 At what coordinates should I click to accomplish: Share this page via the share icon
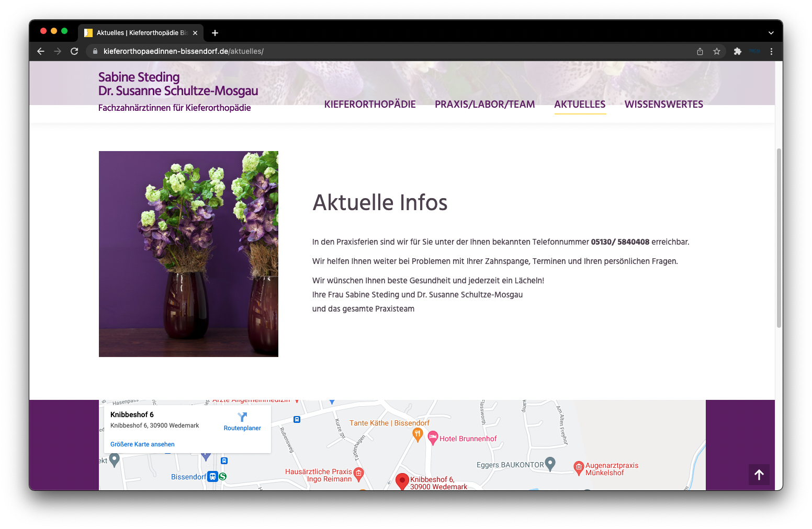point(700,51)
